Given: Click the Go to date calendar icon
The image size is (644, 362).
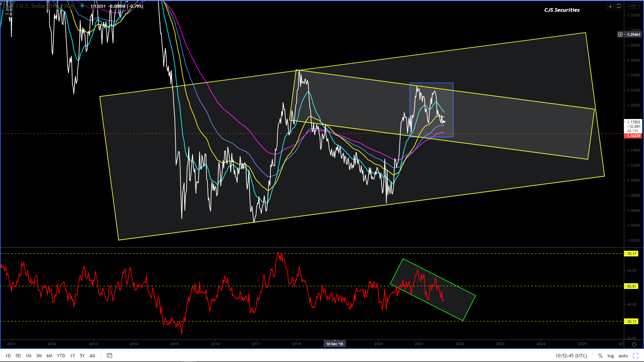Looking at the screenshot, I should coord(109,356).
